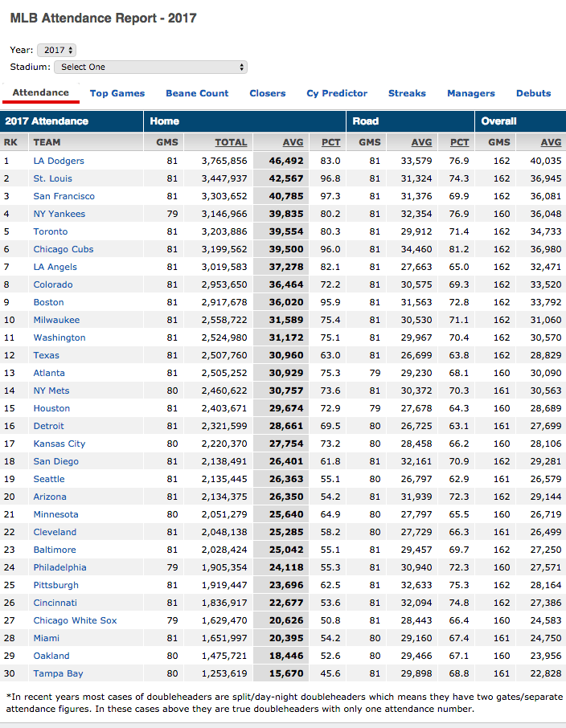
Task: Open the LA Dodgers team link
Action: (59, 161)
